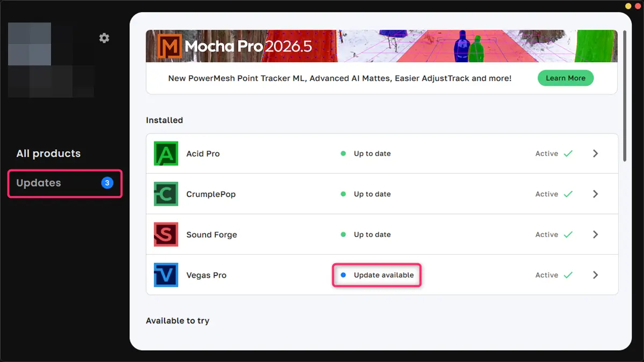Click the Acid Pro product icon
Screen dimensions: 644x362
pos(166,153)
